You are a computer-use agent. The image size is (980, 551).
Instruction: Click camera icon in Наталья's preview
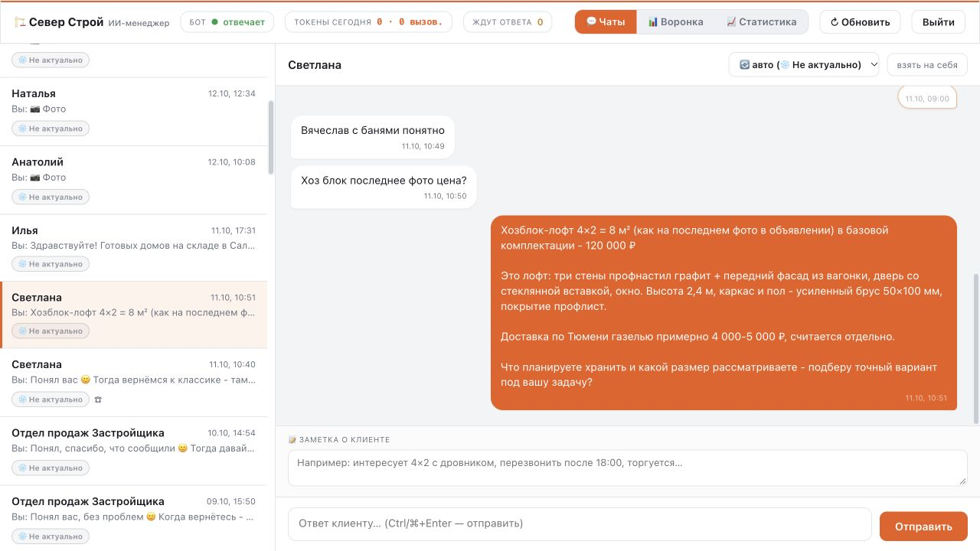click(x=34, y=109)
